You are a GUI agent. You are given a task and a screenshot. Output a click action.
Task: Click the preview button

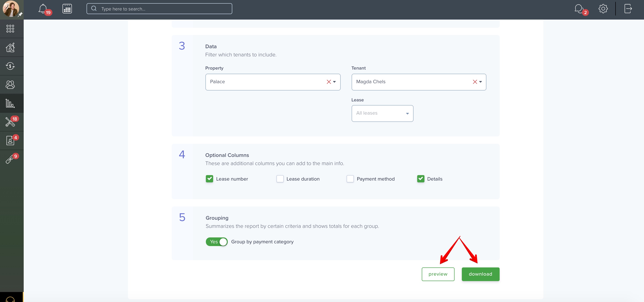438,274
